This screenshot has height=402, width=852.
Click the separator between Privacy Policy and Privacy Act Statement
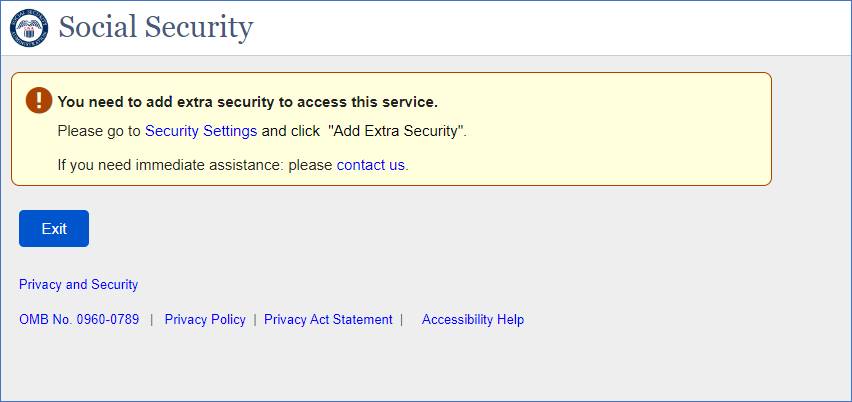click(255, 320)
